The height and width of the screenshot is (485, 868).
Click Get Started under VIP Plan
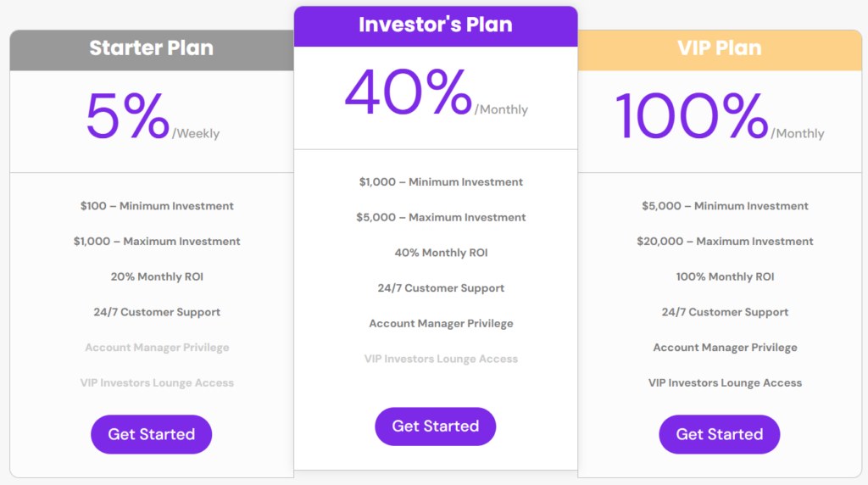[719, 434]
